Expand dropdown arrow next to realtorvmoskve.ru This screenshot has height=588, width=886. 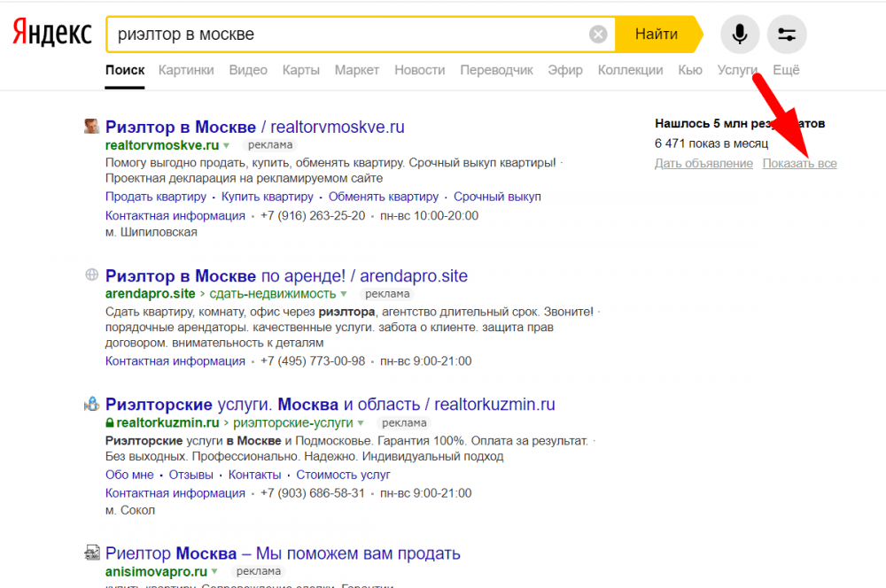point(226,146)
